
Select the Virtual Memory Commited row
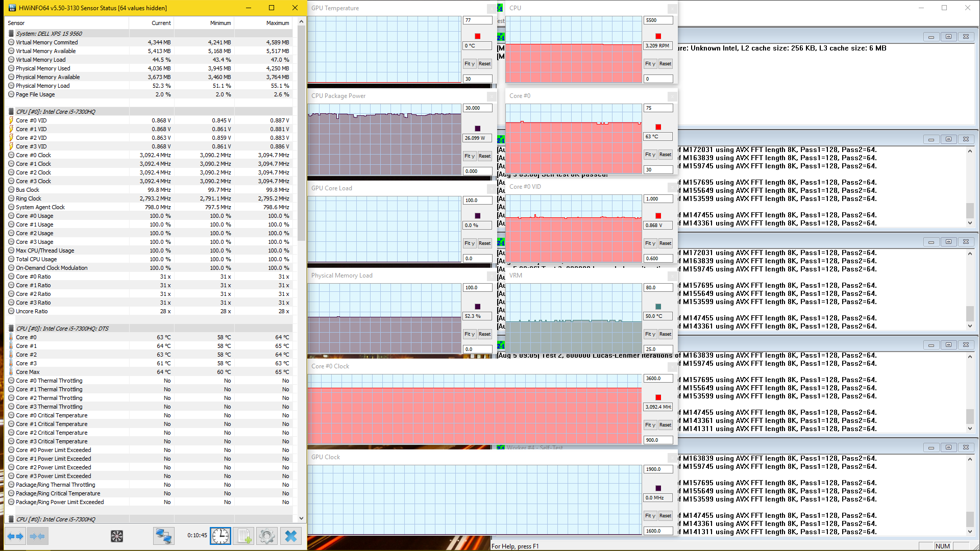(x=149, y=42)
